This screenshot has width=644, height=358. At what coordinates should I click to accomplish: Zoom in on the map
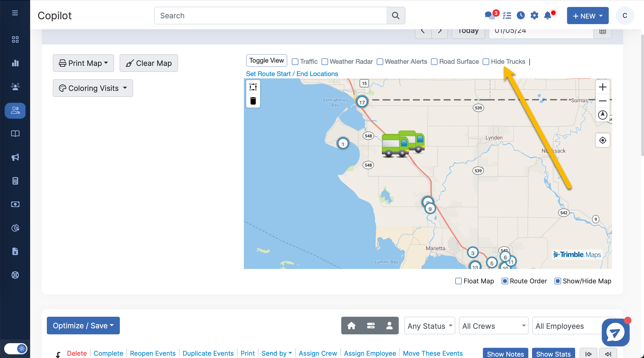click(603, 87)
